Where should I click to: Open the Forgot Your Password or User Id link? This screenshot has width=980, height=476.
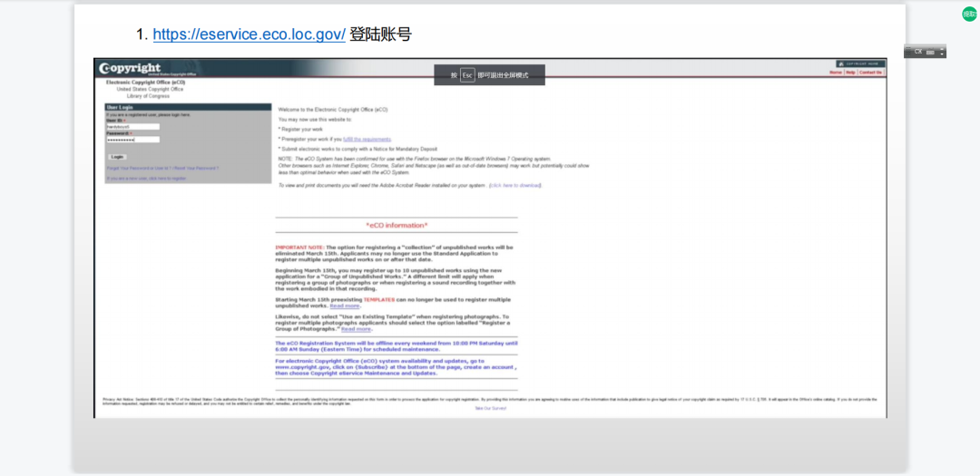(x=139, y=168)
